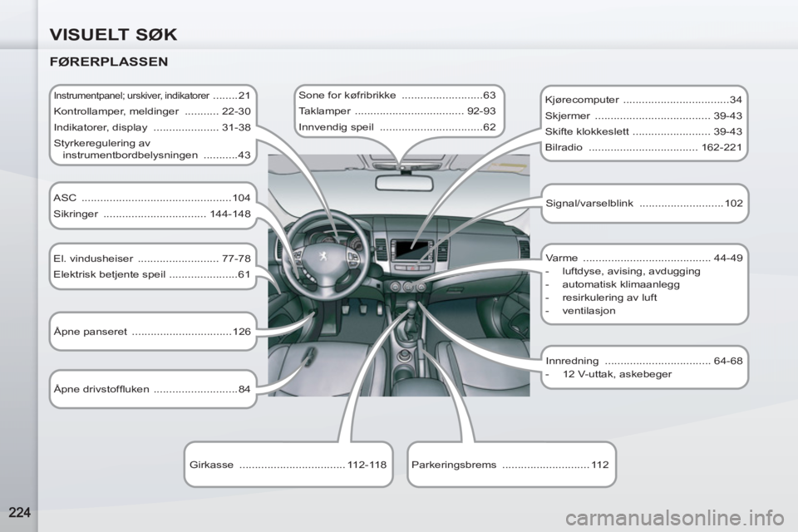
Task: Open the 'Sikringer 144-148' entry
Action: tap(152, 214)
